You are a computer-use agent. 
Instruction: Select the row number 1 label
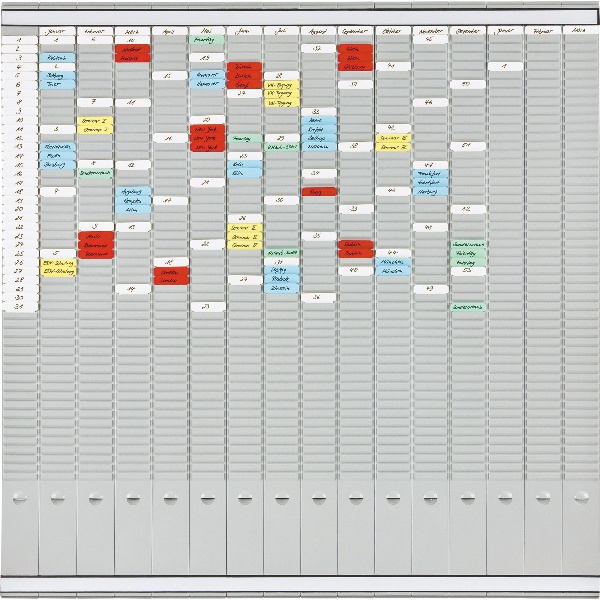coord(19,38)
